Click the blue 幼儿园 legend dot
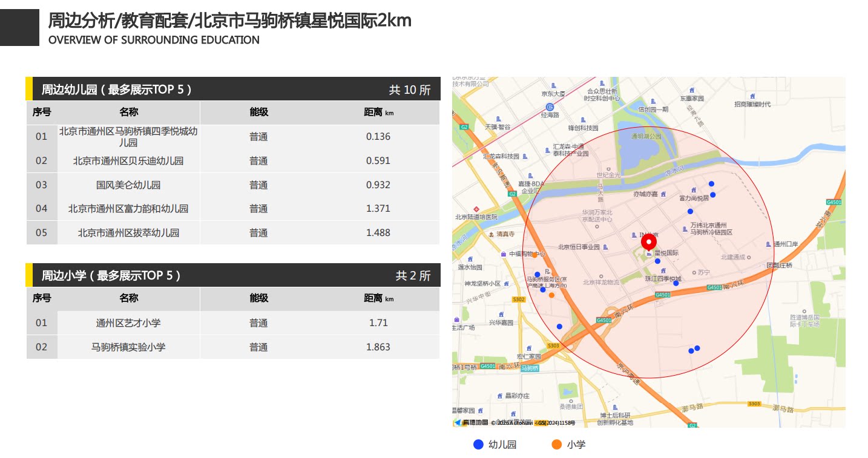Screen dimensions: 868x458 478,445
